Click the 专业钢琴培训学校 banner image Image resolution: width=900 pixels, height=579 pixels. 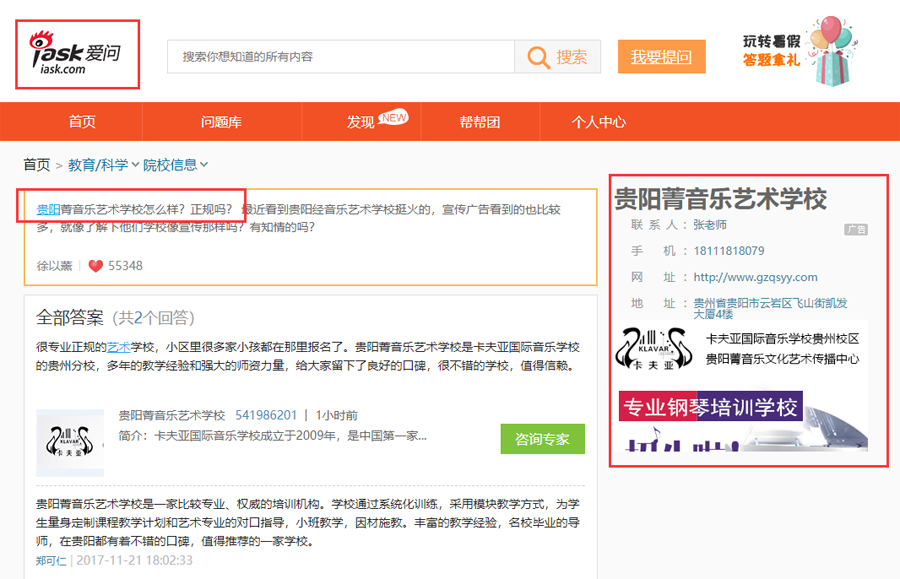[x=743, y=421]
